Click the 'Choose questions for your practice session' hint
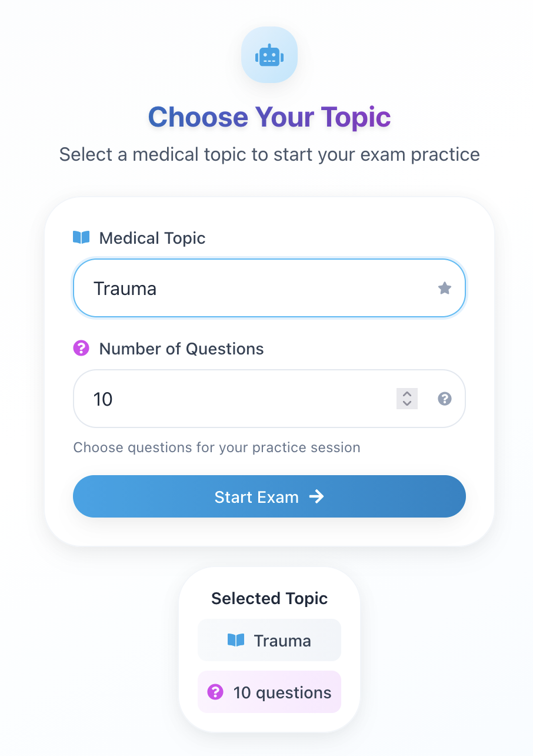The width and height of the screenshot is (533, 756). click(x=216, y=447)
